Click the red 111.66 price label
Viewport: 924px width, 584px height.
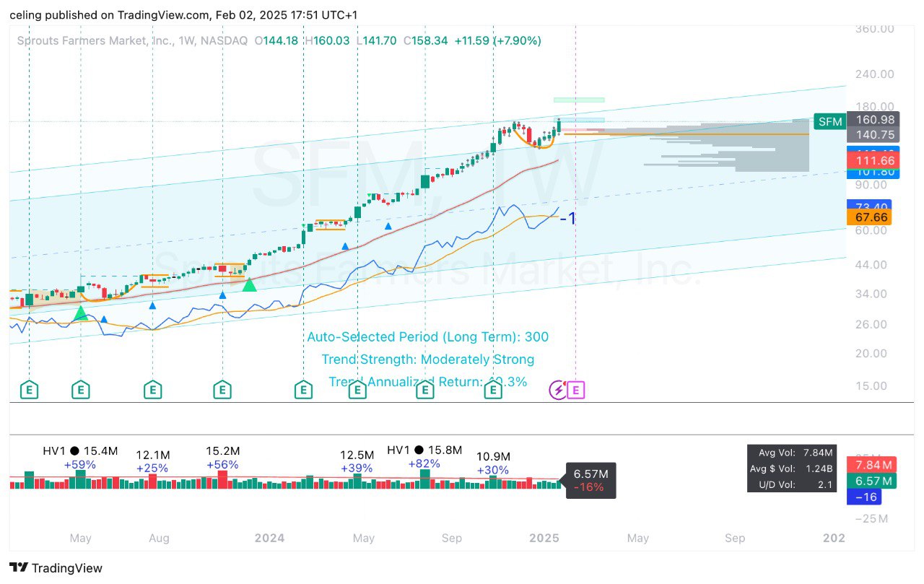(874, 160)
